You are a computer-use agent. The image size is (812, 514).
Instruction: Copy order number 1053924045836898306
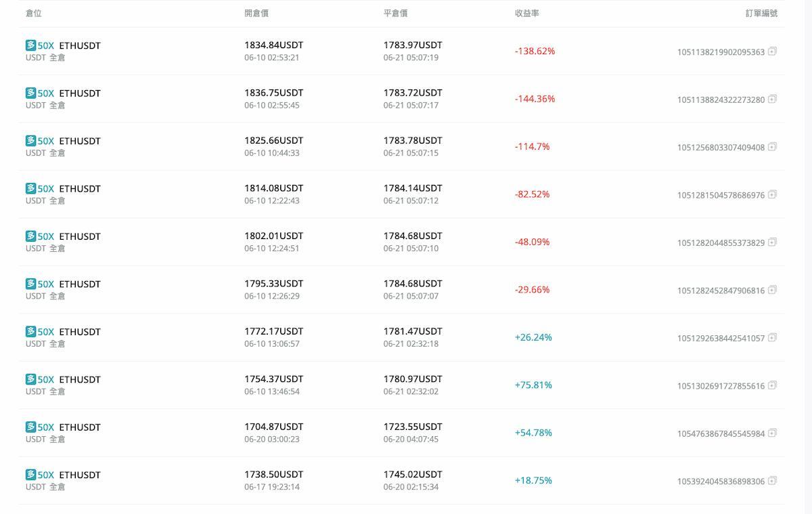(772, 481)
